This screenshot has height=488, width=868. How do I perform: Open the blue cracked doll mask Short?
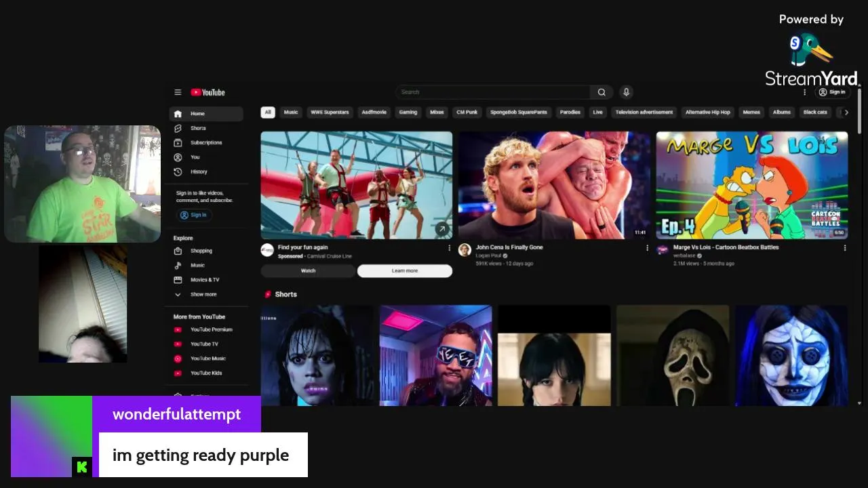click(791, 356)
